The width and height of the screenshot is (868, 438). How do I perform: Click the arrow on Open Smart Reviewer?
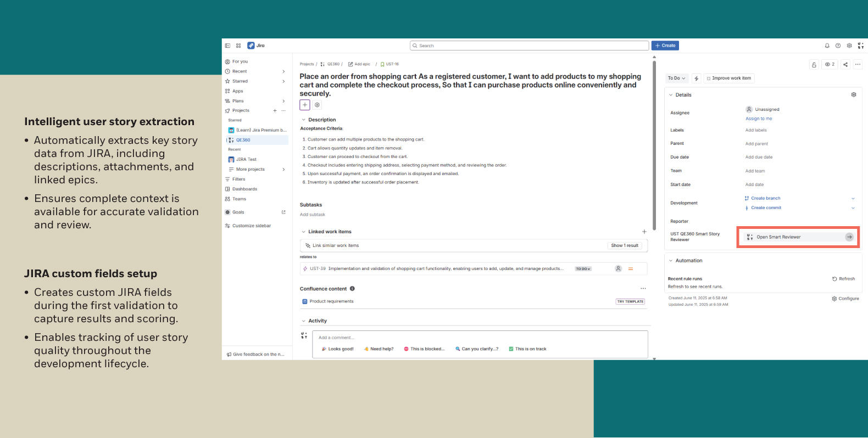pyautogui.click(x=849, y=237)
